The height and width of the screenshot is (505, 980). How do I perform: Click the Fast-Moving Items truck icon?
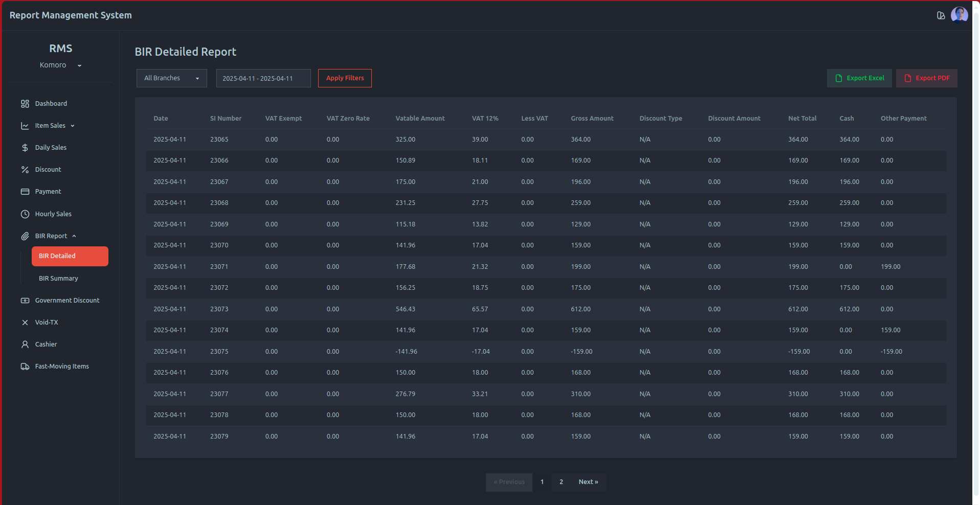click(25, 366)
